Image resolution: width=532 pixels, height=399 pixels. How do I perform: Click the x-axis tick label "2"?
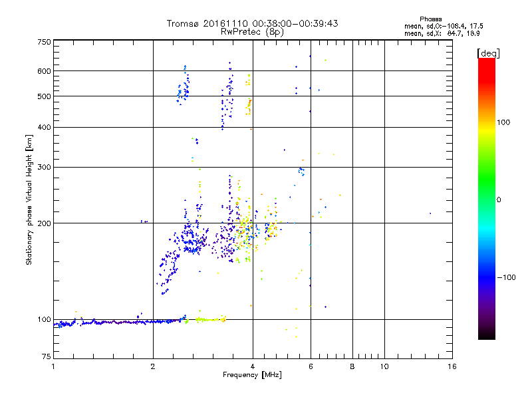click(x=153, y=366)
